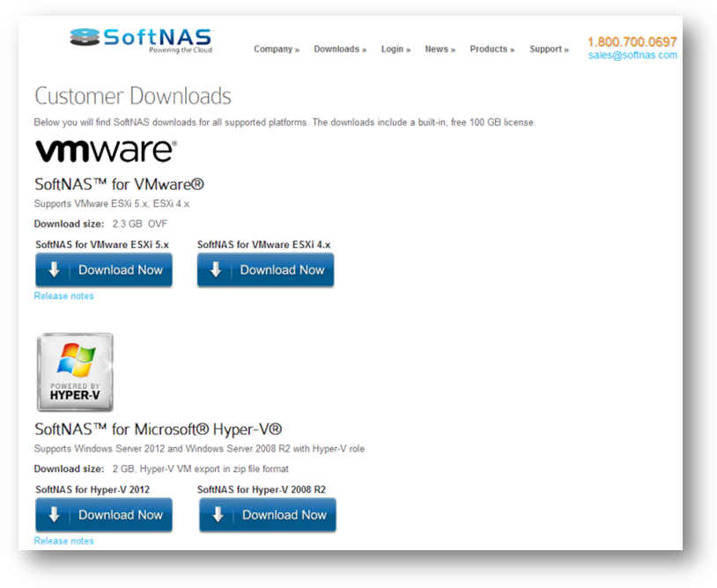Click the 'SoftNAS for Hyper-V 2012' label
Viewport: 717px width, 588px height.
pyautogui.click(x=92, y=489)
